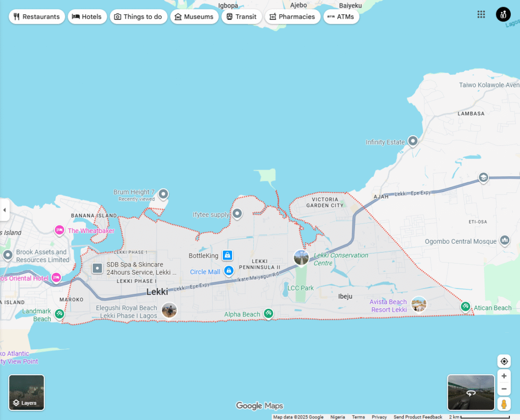The width and height of the screenshot is (520, 420).
Task: Click the Nigeria region link
Action: click(x=338, y=417)
